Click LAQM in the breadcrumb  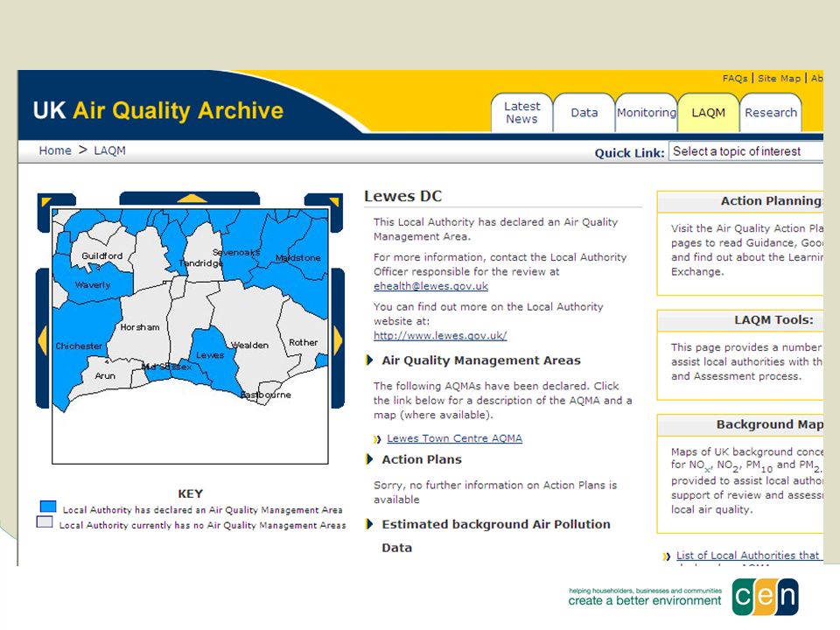pos(110,150)
